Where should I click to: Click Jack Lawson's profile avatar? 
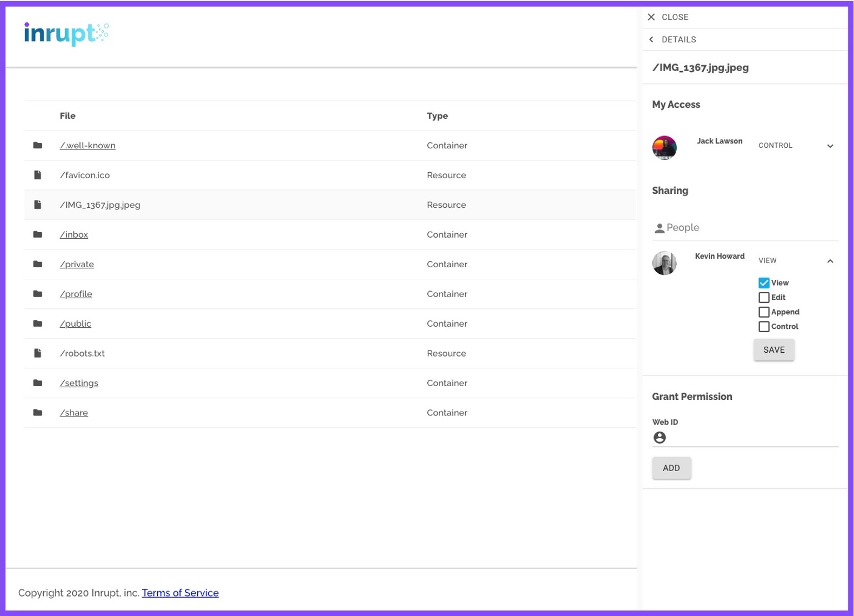click(x=664, y=147)
